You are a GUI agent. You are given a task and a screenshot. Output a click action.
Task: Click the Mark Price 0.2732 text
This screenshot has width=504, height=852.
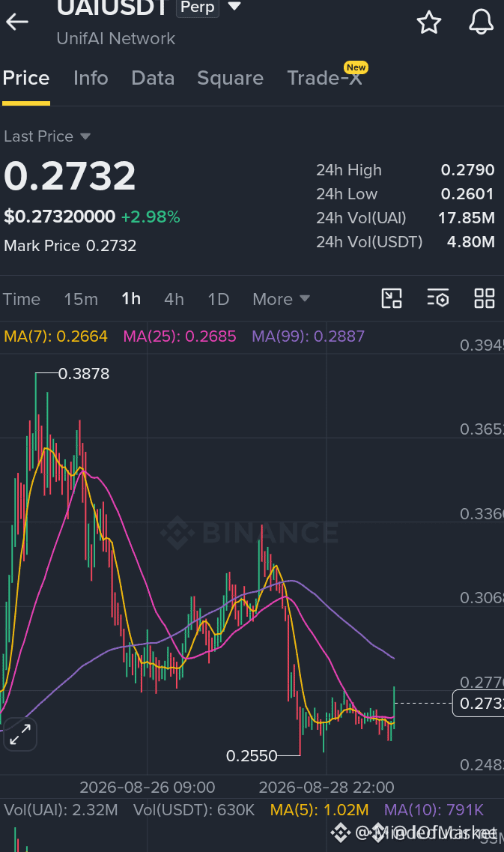pos(70,246)
